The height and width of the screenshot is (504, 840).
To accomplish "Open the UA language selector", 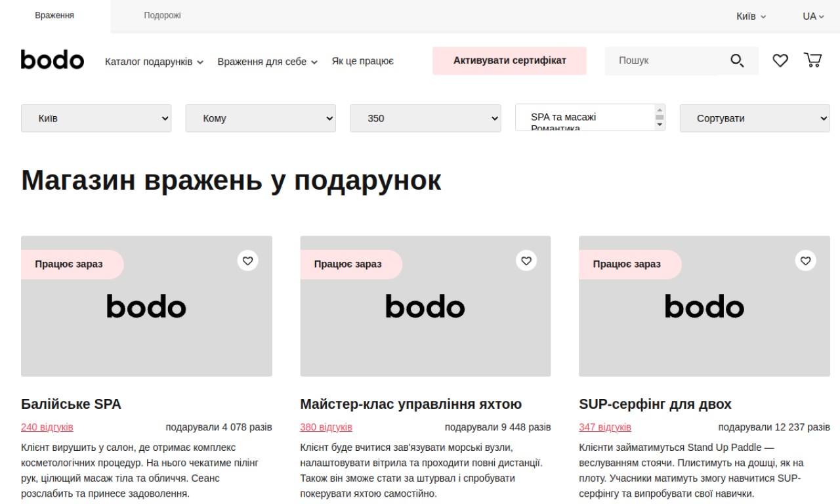I will click(813, 16).
